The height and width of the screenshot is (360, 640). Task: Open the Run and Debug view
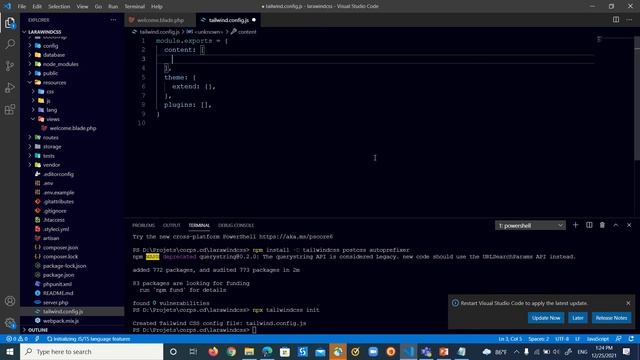pos(10,87)
